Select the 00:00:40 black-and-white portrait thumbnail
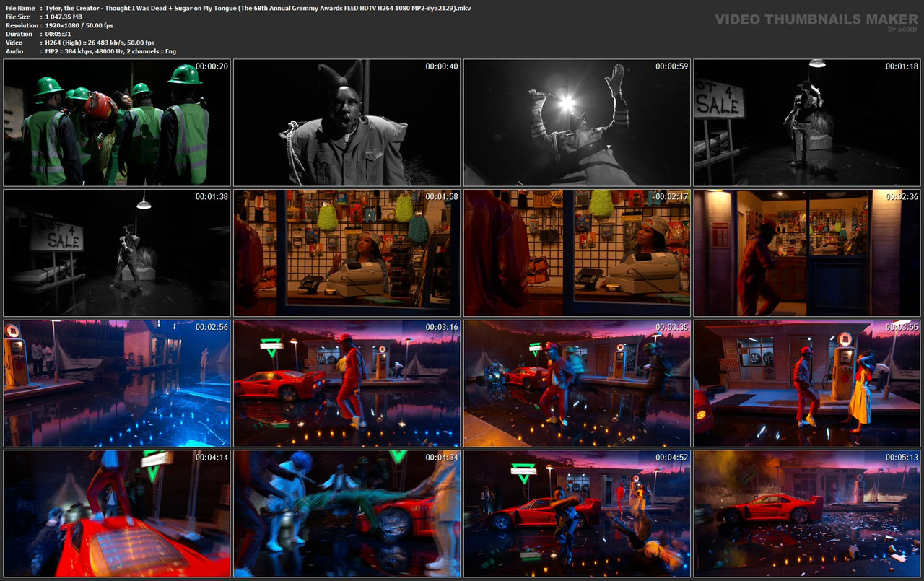 click(347, 123)
